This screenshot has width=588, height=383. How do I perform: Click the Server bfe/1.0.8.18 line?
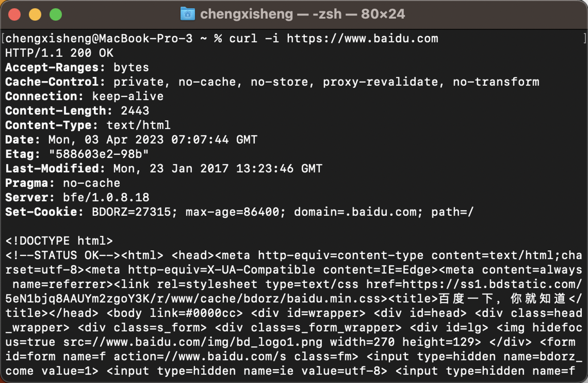[77, 197]
